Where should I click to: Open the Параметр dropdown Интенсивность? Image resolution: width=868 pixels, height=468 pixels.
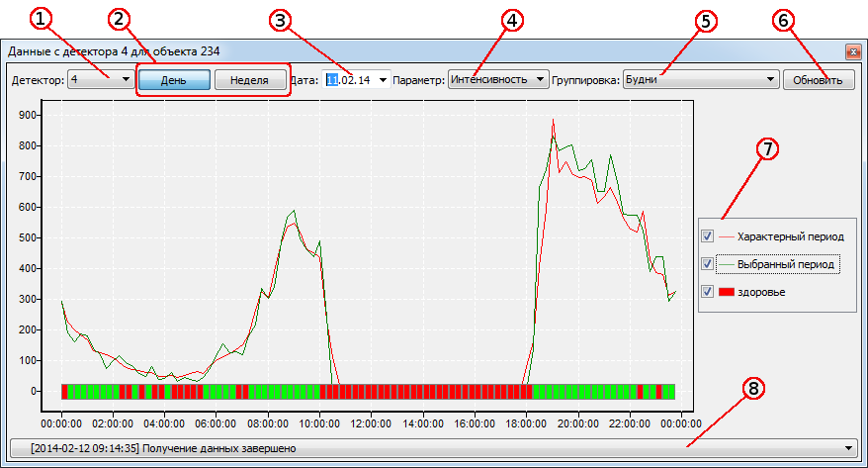point(498,79)
